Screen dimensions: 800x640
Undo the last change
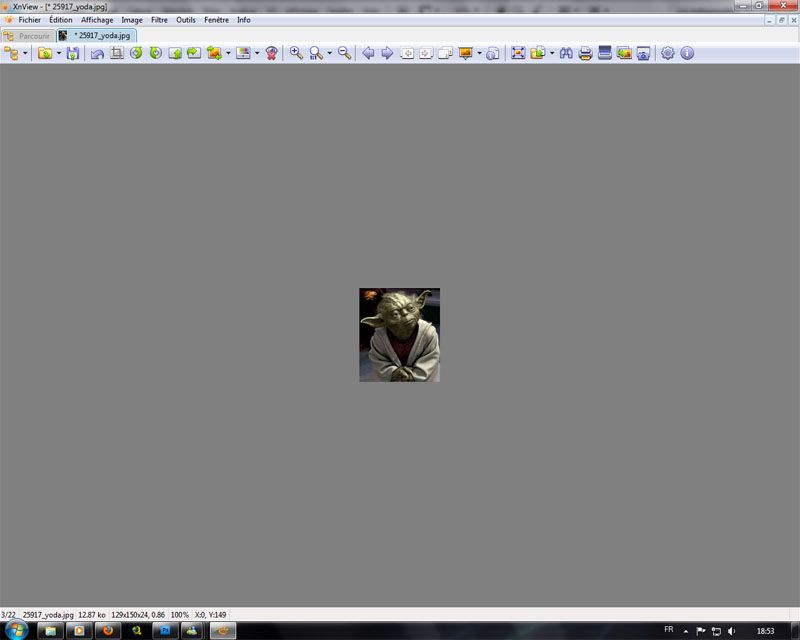tap(97, 53)
